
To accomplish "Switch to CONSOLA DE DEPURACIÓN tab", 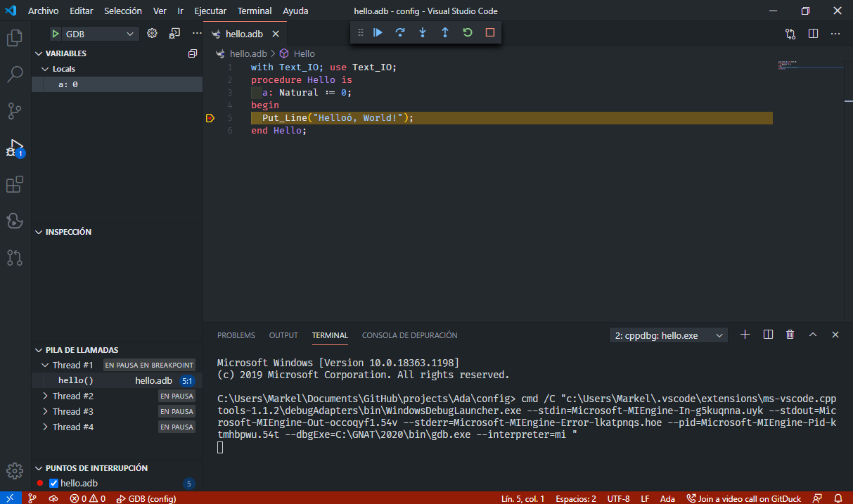I will 410,335.
